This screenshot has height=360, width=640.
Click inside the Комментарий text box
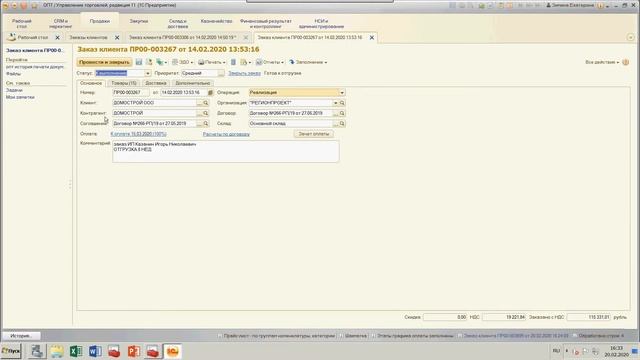pyautogui.click(x=226, y=151)
